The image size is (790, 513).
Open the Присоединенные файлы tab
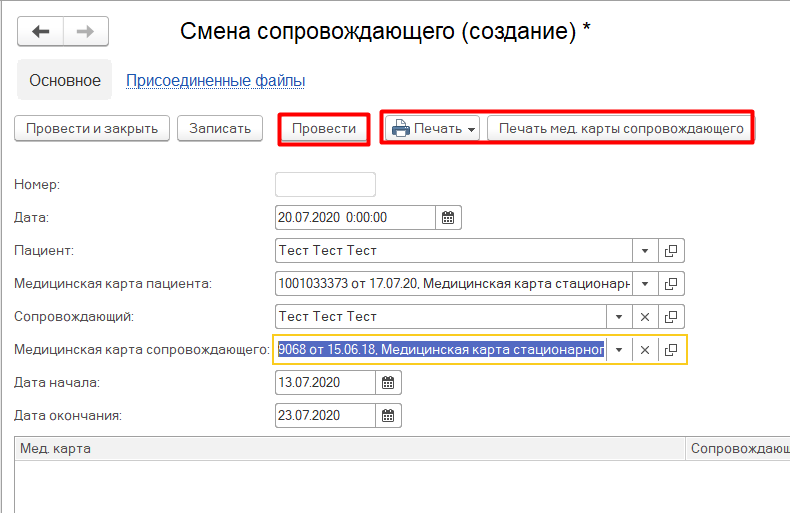click(215, 81)
